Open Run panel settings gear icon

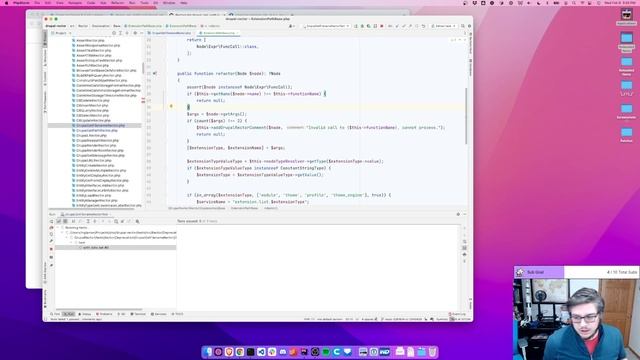click(458, 214)
